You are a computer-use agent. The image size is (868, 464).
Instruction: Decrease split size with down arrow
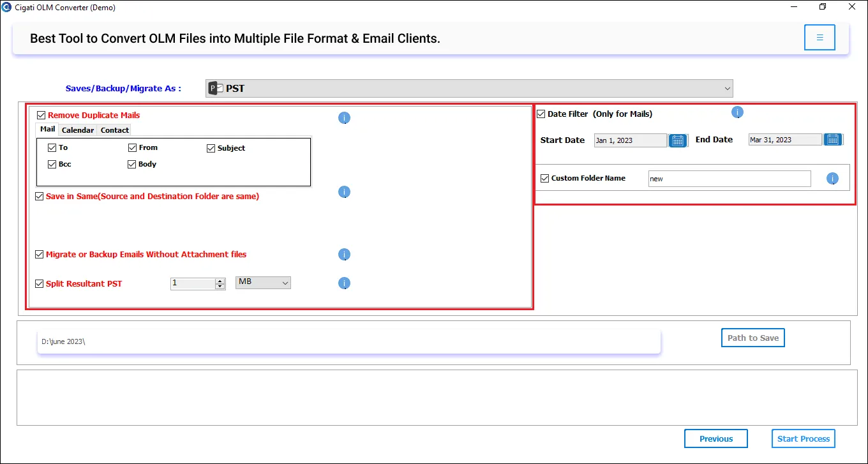tap(220, 287)
